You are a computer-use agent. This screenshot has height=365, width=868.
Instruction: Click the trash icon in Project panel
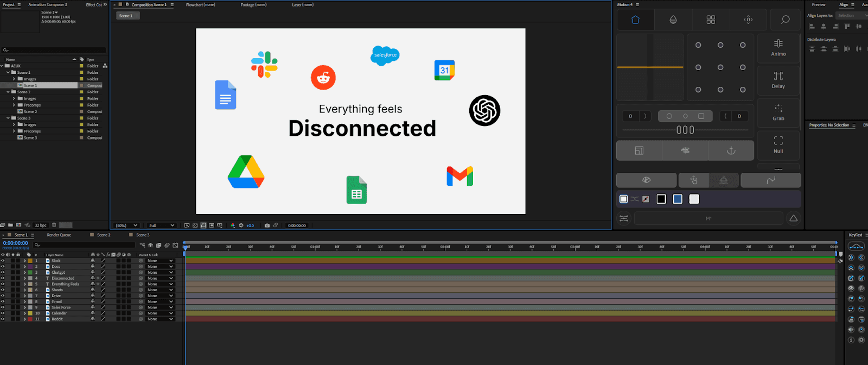pos(54,225)
